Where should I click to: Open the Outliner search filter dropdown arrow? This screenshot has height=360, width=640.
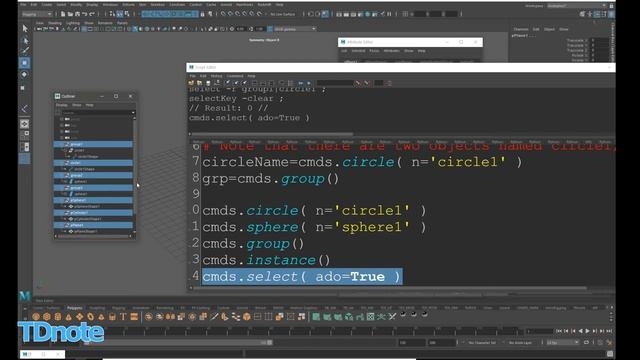[133, 113]
